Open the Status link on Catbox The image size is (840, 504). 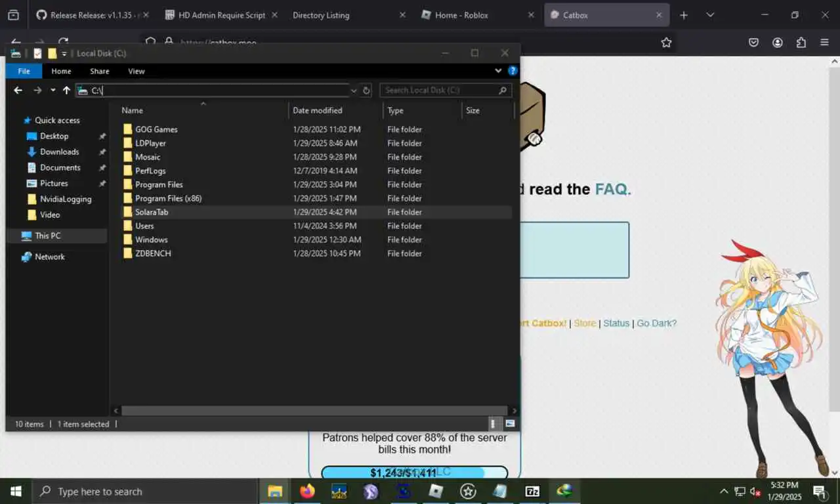(x=616, y=323)
